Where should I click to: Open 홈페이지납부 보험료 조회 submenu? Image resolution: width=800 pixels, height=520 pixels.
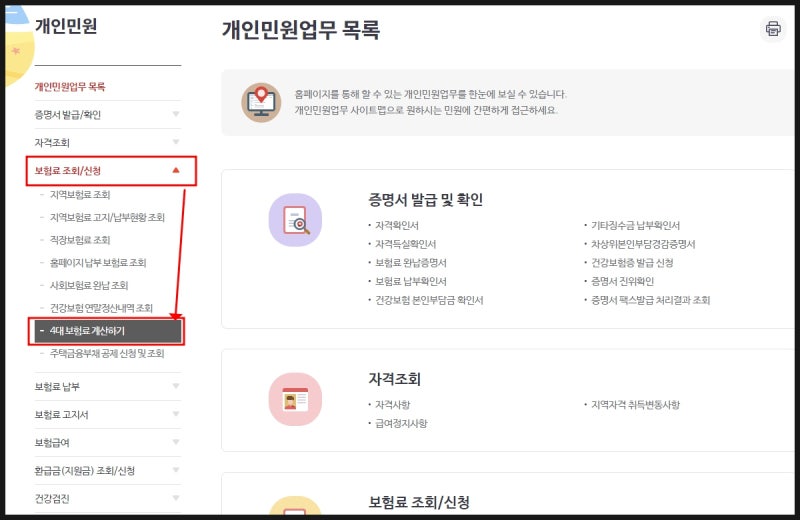(x=98, y=263)
